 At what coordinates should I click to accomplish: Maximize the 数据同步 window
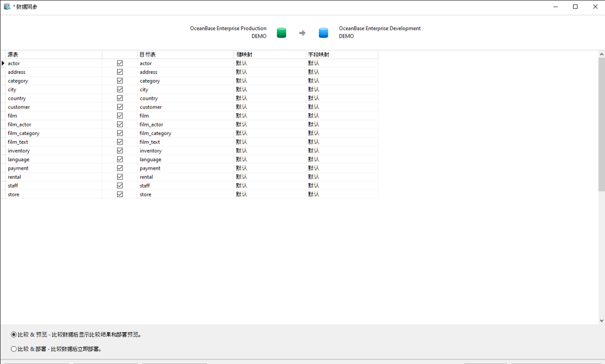pos(575,7)
